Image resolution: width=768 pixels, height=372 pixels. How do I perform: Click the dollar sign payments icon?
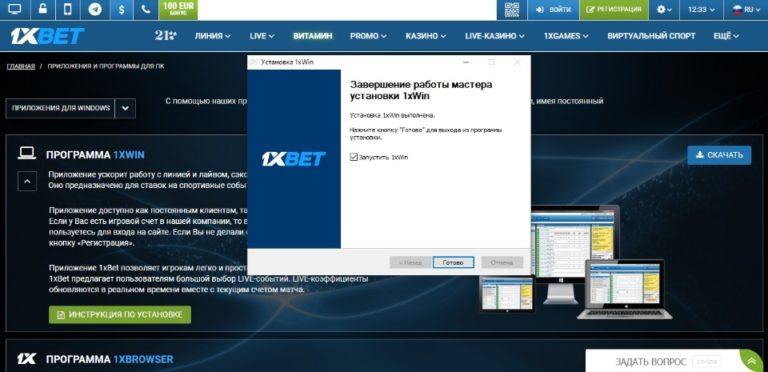coord(120,9)
